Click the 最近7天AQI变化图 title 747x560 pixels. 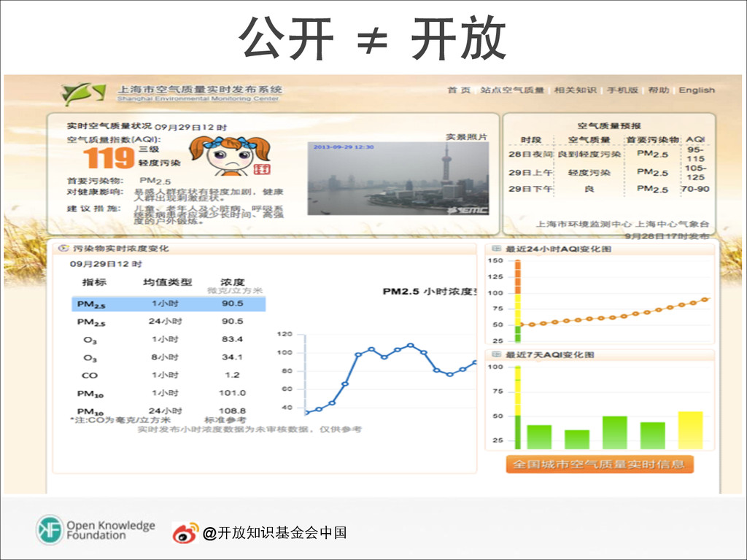[549, 355]
